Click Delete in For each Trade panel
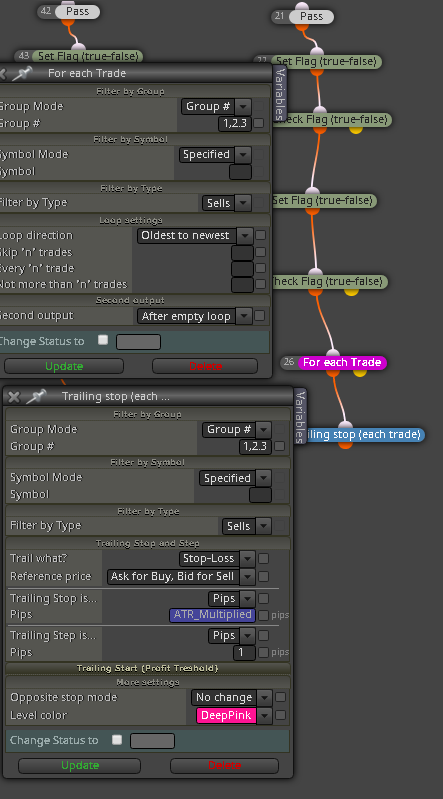Image resolution: width=443 pixels, height=799 pixels. [x=205, y=366]
